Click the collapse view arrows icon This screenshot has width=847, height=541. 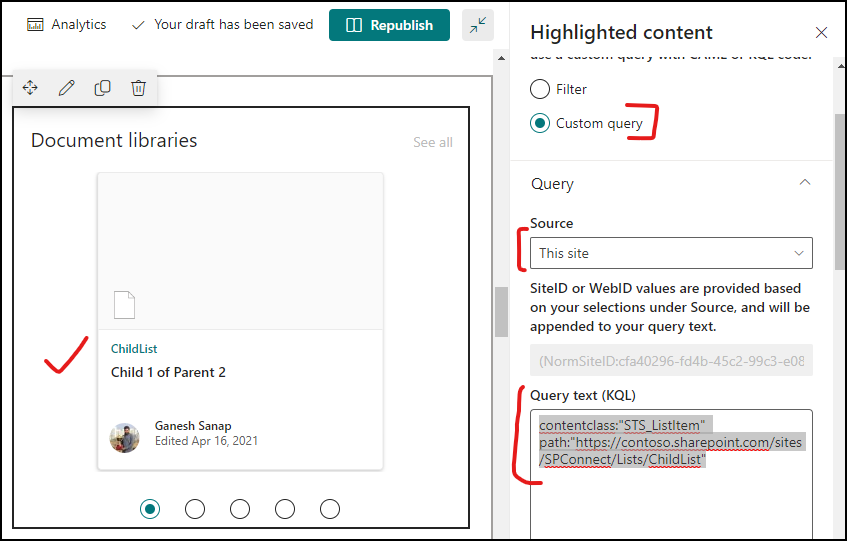point(478,25)
